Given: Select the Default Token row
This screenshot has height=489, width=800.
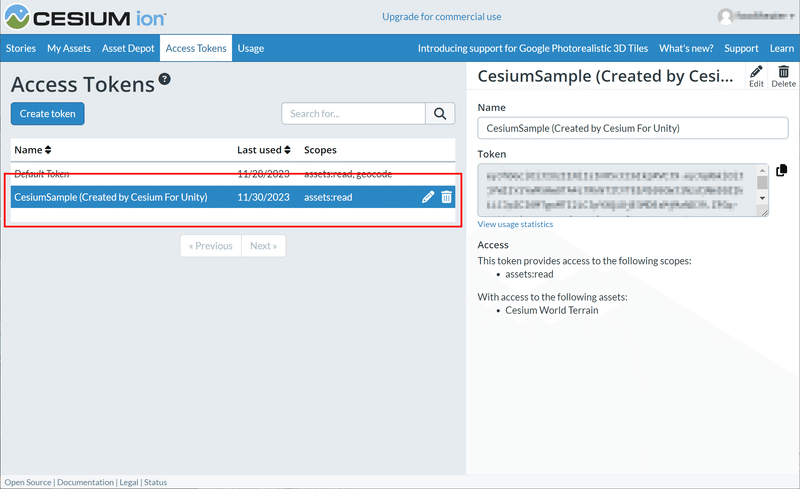Looking at the screenshot, I should coord(233,174).
